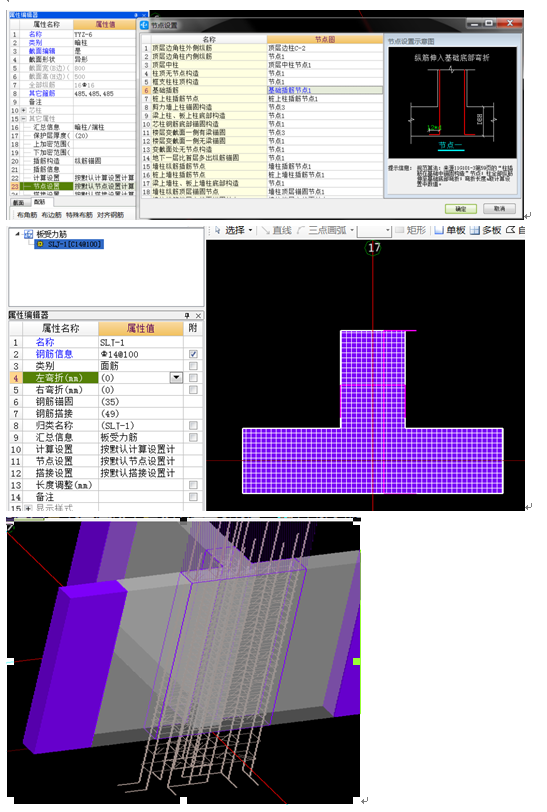The image size is (547, 812).
Task: Click the 确定 button in 节点设置 dialog
Action: pyautogui.click(x=460, y=209)
